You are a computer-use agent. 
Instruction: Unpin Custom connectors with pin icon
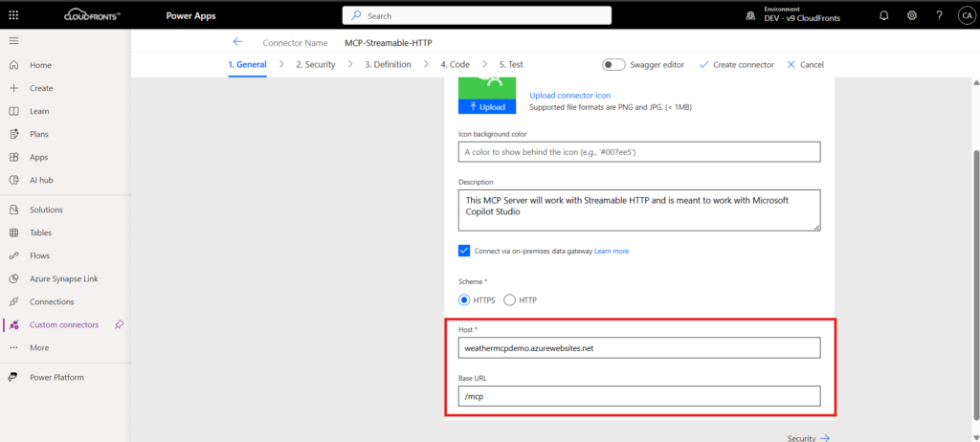(x=120, y=324)
